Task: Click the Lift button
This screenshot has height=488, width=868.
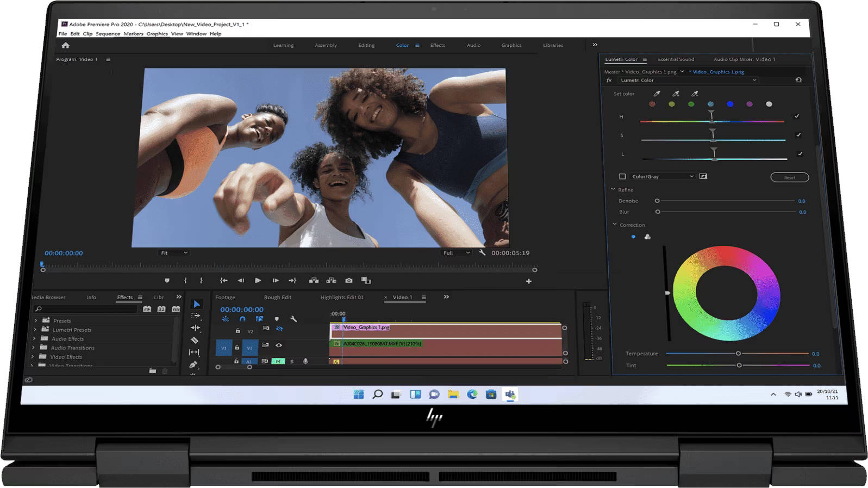Action: pyautogui.click(x=314, y=281)
